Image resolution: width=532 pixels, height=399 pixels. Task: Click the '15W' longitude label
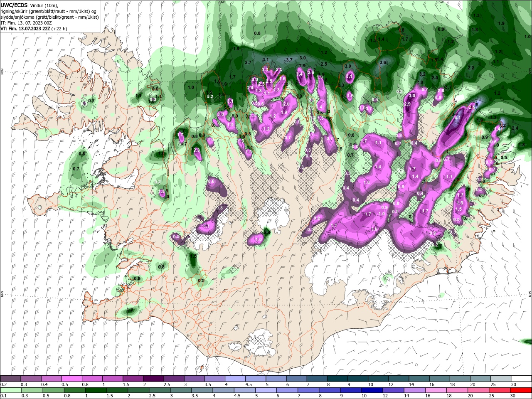click(x=440, y=2)
